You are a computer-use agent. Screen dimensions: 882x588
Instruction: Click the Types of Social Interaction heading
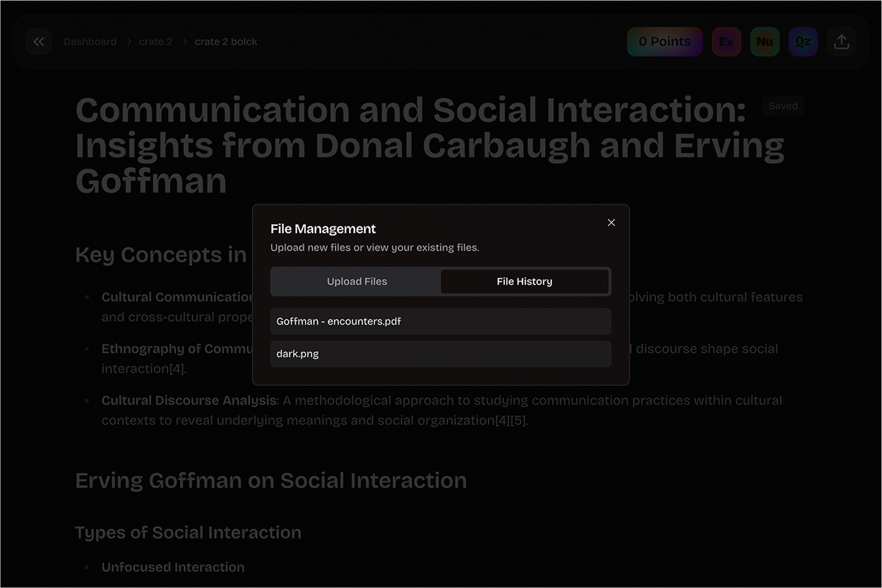coord(189,532)
